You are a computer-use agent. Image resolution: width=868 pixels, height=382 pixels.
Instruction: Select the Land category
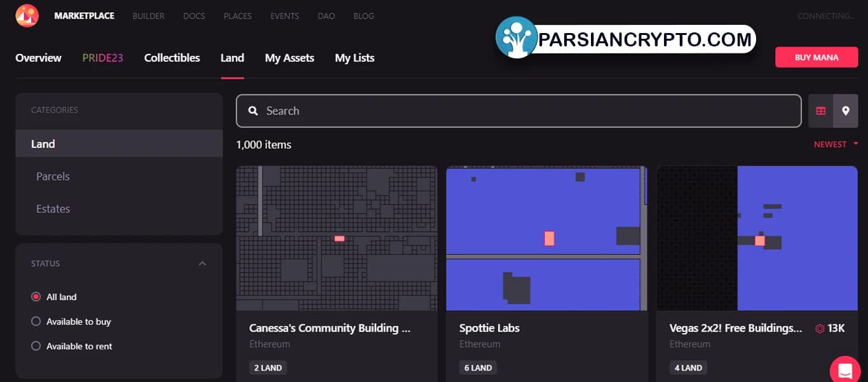click(119, 144)
